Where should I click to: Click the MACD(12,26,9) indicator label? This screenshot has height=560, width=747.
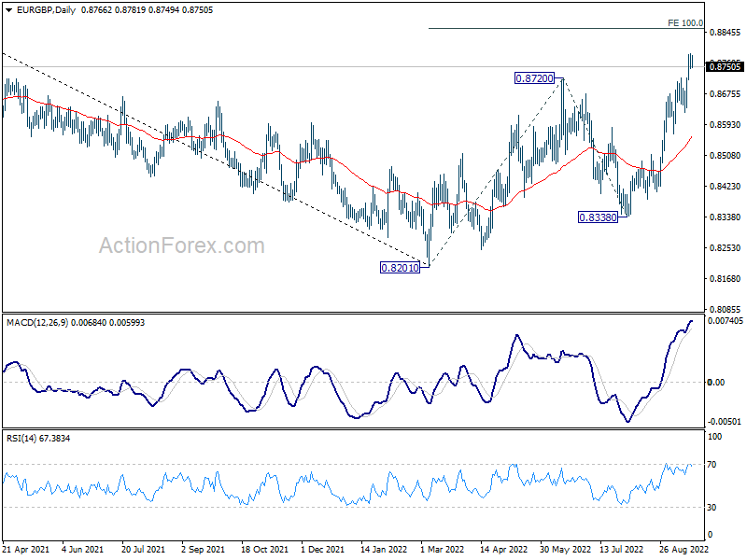pyautogui.click(x=37, y=323)
